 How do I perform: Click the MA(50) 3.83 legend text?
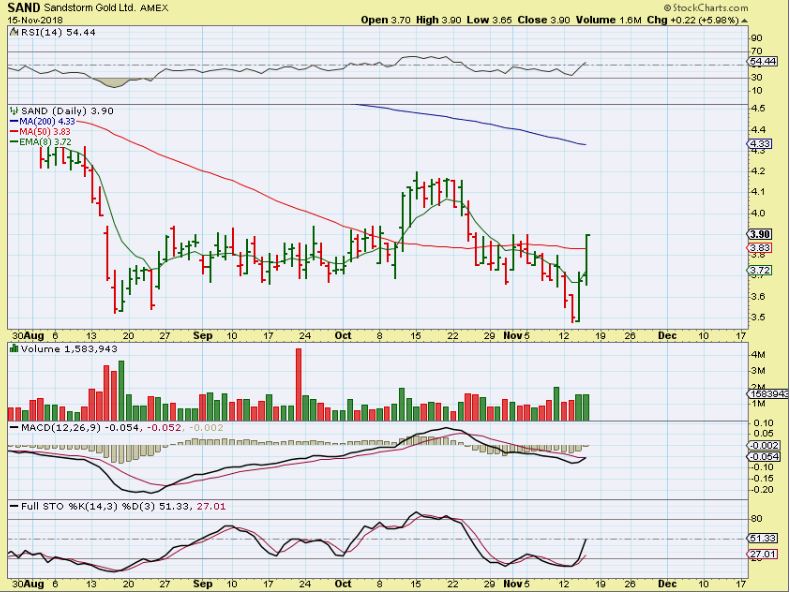tap(45, 131)
